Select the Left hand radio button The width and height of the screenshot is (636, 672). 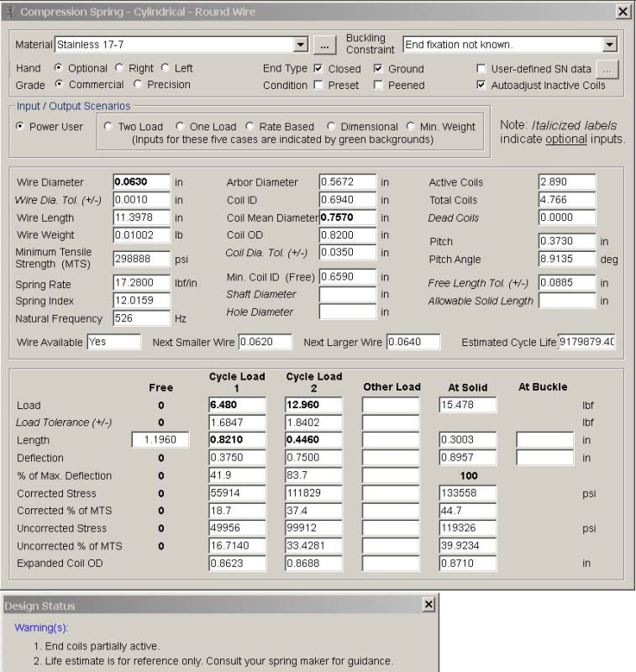pyautogui.click(x=166, y=68)
